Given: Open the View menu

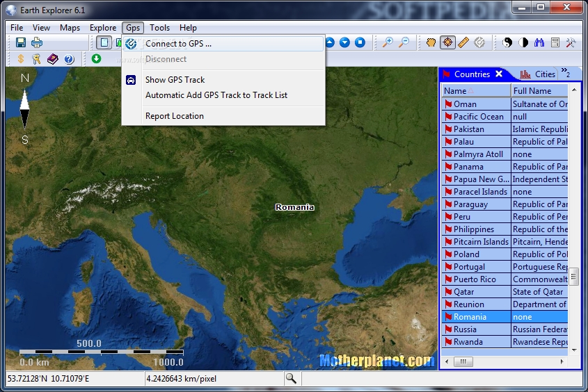Looking at the screenshot, I should [x=41, y=28].
